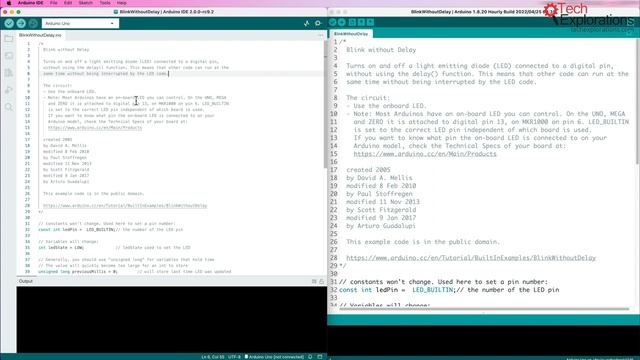Click 'by Scott Fitzgerald' line in Arduino 1.8.20
Viewport: 640px width, 360px height.
(381, 210)
